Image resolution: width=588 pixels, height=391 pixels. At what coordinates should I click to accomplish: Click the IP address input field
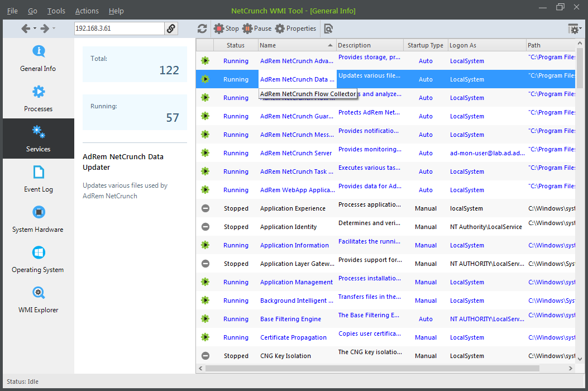point(119,28)
